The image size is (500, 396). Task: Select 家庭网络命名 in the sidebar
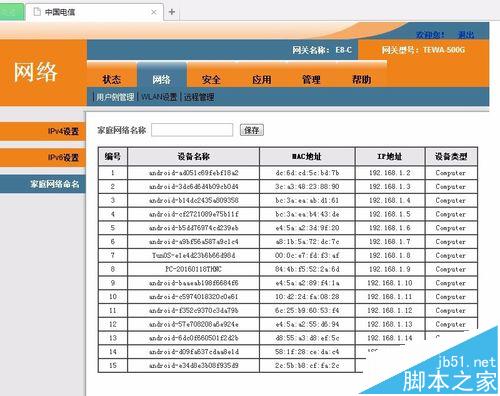point(43,184)
